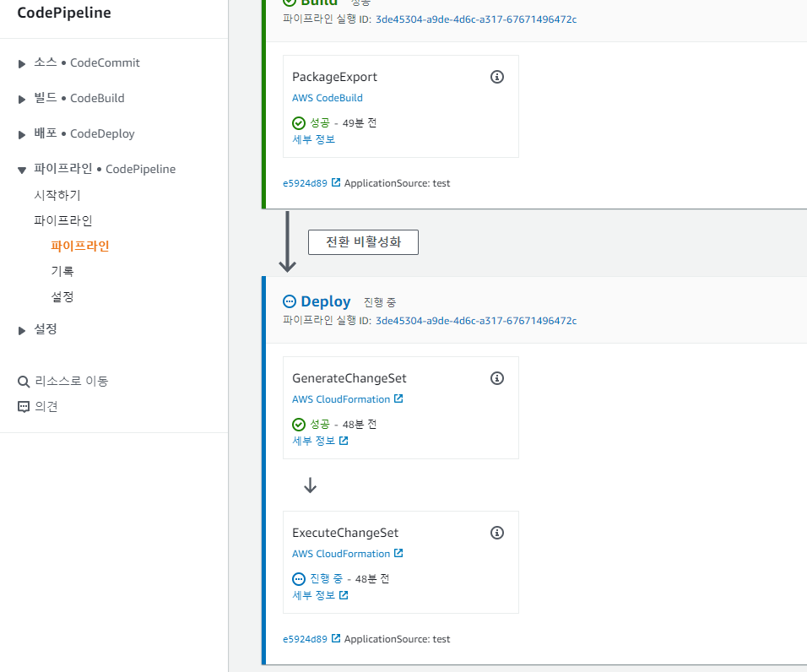The image size is (807, 672).
Task: Open PackageExport action info icon
Action: click(x=496, y=77)
